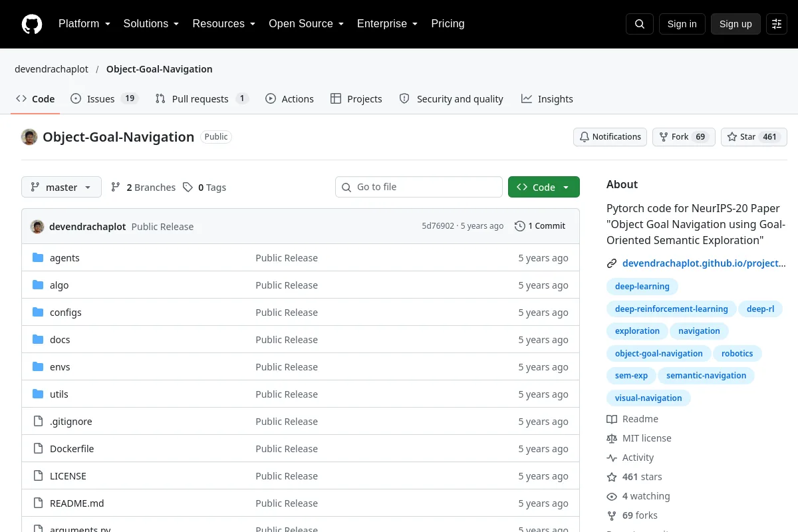The width and height of the screenshot is (798, 532).
Task: Select the visual-navigation topic tag
Action: 648,398
